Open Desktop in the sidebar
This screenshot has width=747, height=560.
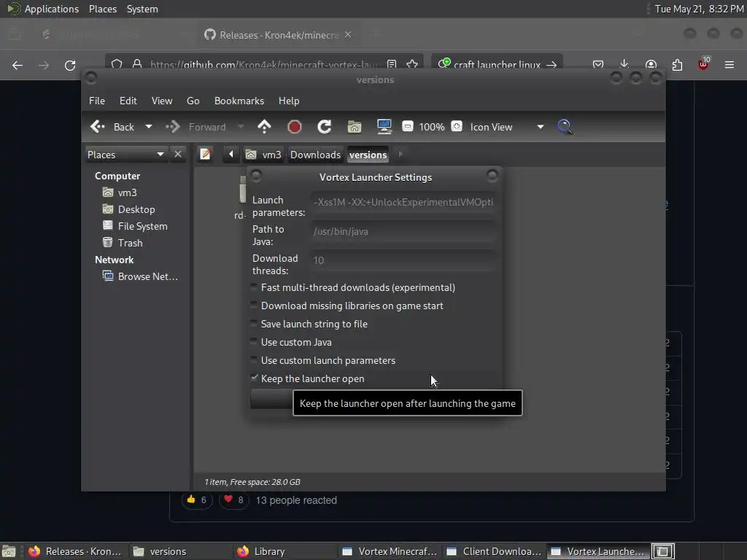pos(128,209)
